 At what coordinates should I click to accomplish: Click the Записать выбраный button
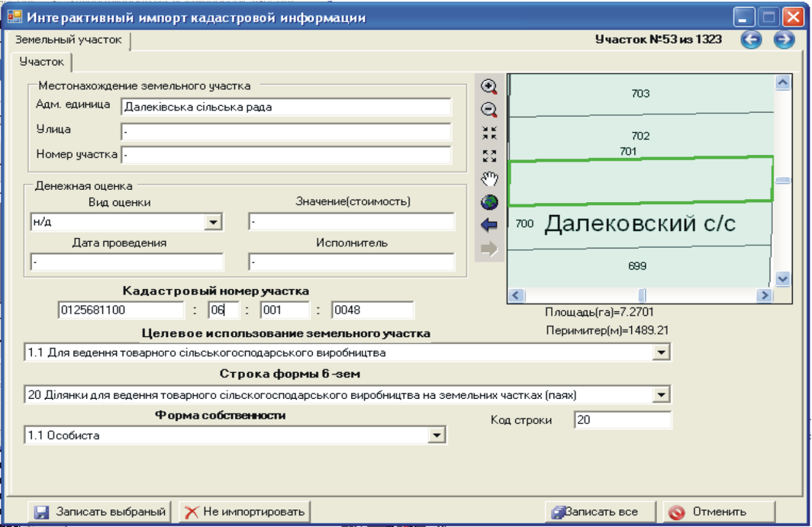101,512
